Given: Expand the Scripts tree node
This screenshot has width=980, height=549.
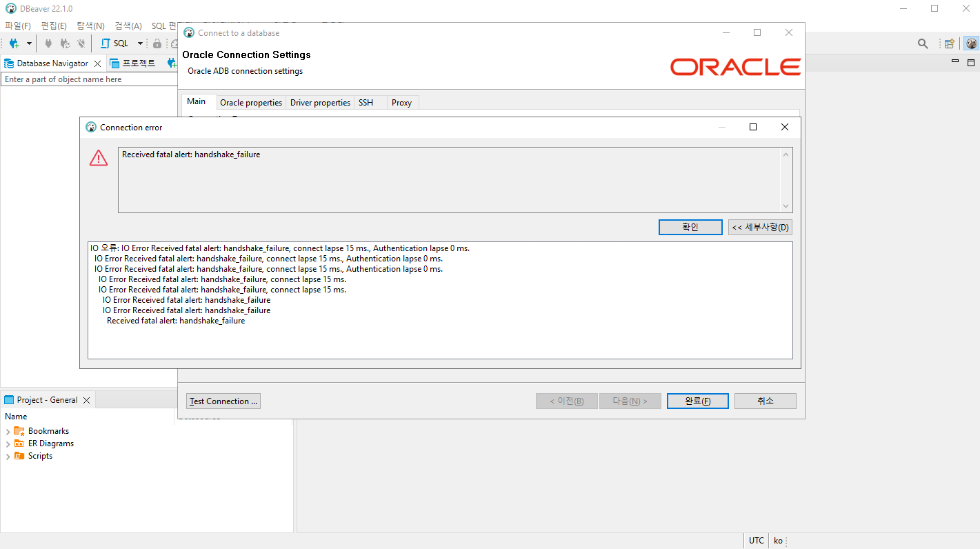Looking at the screenshot, I should (x=8, y=457).
